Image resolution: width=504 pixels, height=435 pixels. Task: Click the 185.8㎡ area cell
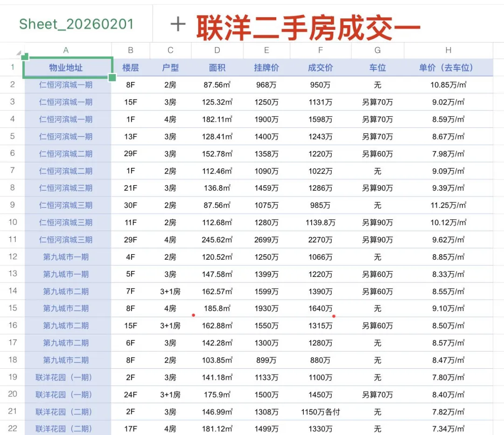coord(217,309)
